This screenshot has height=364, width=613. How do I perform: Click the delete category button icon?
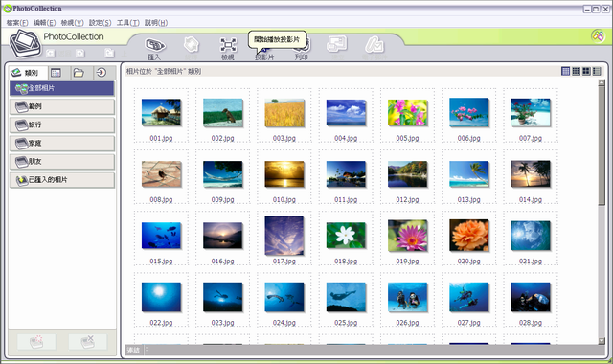tap(87, 342)
